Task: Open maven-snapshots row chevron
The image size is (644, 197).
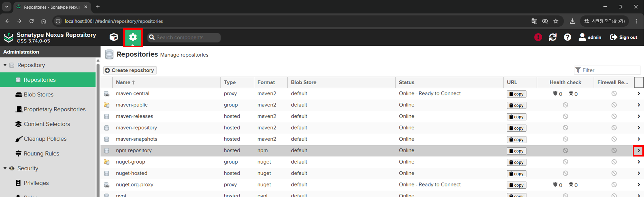Action: coord(639,139)
